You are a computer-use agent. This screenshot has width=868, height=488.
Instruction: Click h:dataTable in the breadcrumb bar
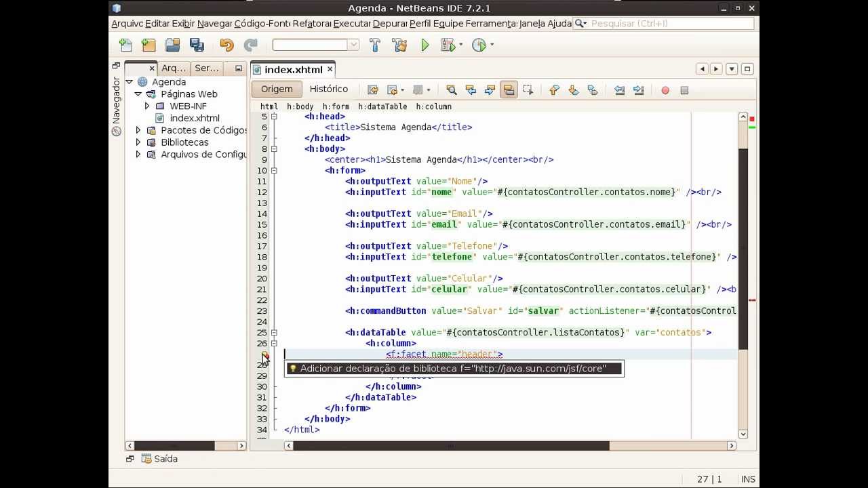382,106
